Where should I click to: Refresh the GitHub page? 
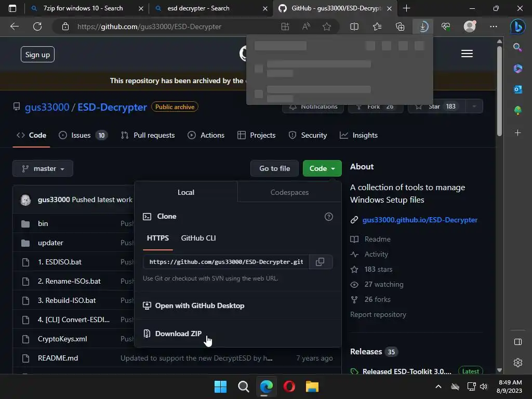tap(37, 26)
